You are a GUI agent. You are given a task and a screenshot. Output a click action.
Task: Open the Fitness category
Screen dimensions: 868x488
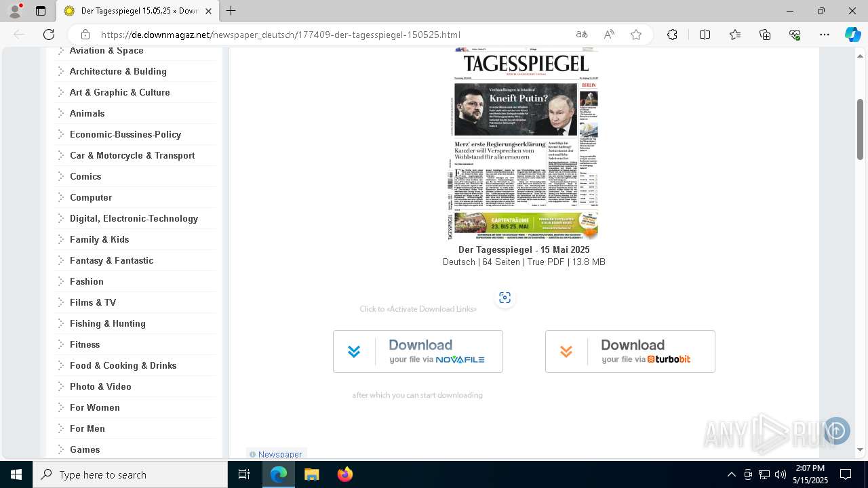pos(85,344)
